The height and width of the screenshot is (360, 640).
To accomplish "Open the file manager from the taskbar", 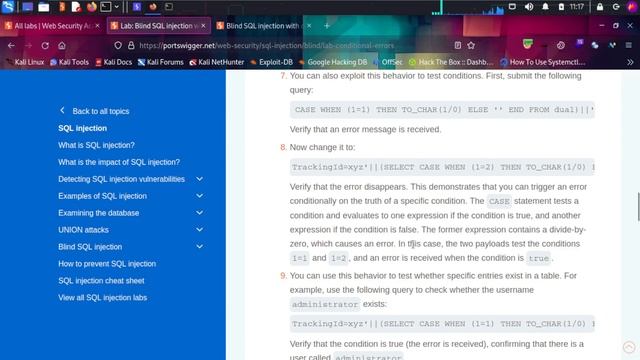I will pos(44,7).
